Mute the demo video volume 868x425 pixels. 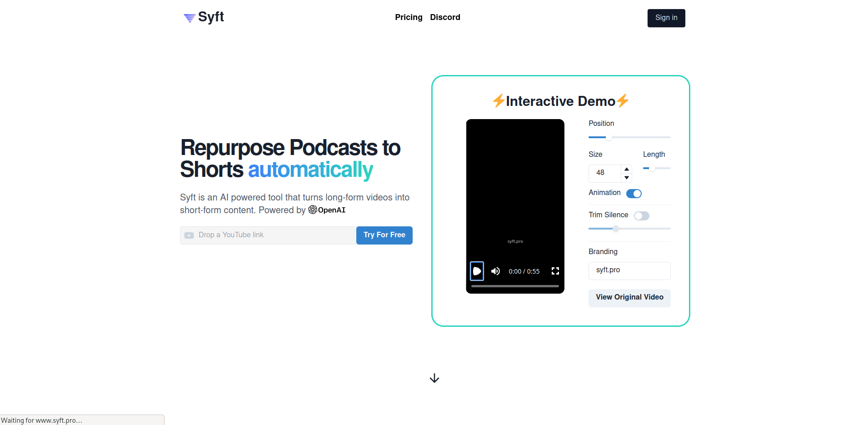coord(495,271)
